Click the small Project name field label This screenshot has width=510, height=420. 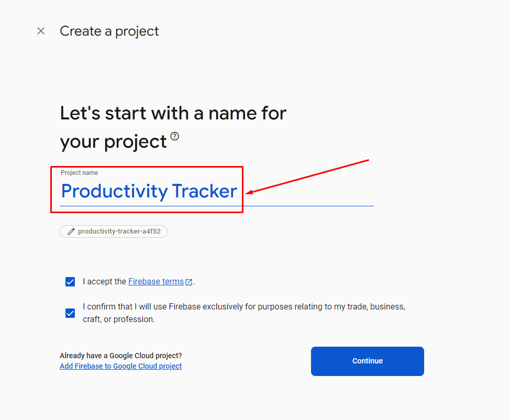pyautogui.click(x=79, y=173)
